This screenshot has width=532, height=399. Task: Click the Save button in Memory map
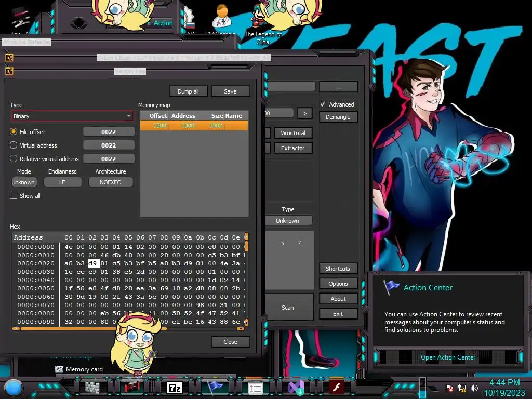click(x=230, y=91)
